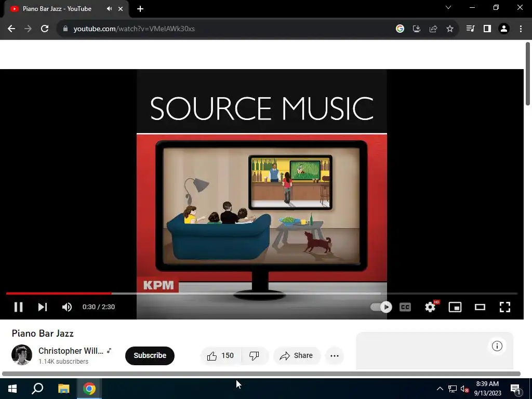Open Chrome three-dot menu
Image resolution: width=532 pixels, height=399 pixels.
(x=521, y=29)
